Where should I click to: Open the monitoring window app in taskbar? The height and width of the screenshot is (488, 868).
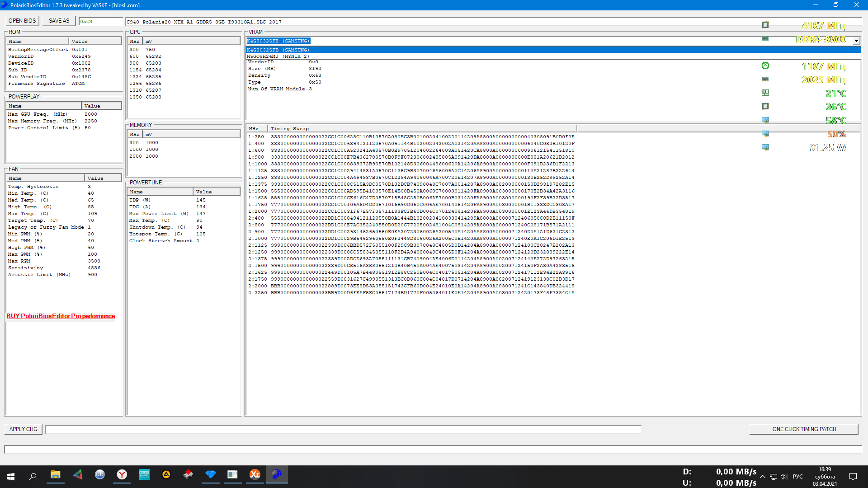233,475
